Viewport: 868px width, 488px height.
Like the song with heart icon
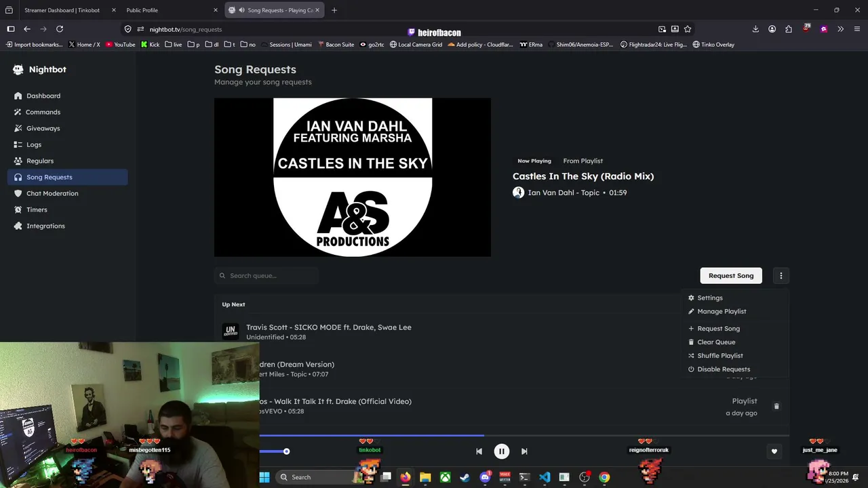click(774, 451)
